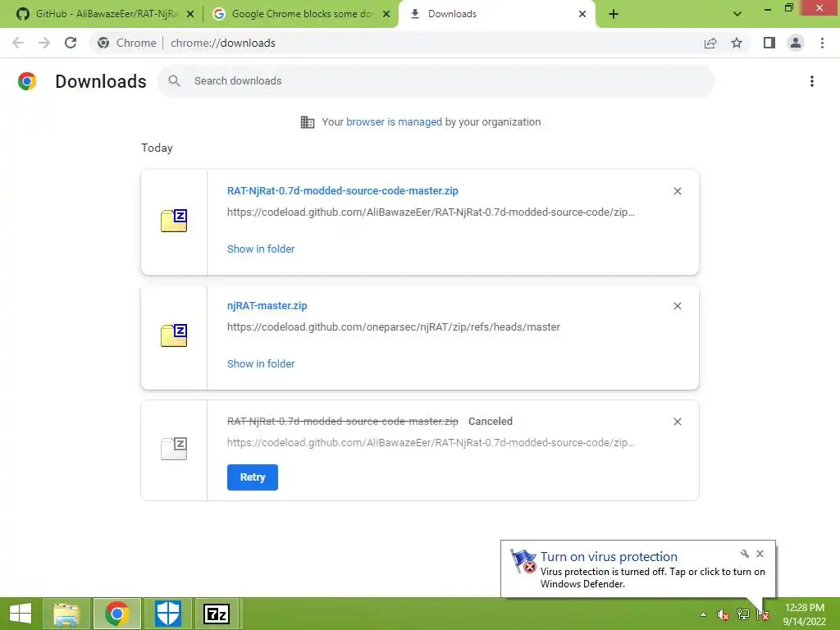Click the Chrome logo beside Downloads title
This screenshot has height=630, width=840.
pyautogui.click(x=27, y=81)
